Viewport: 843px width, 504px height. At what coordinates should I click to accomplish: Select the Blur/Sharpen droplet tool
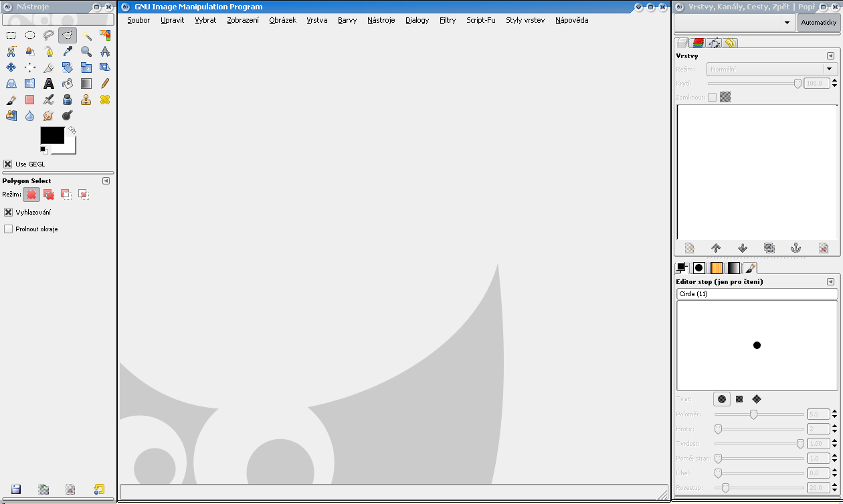click(30, 116)
